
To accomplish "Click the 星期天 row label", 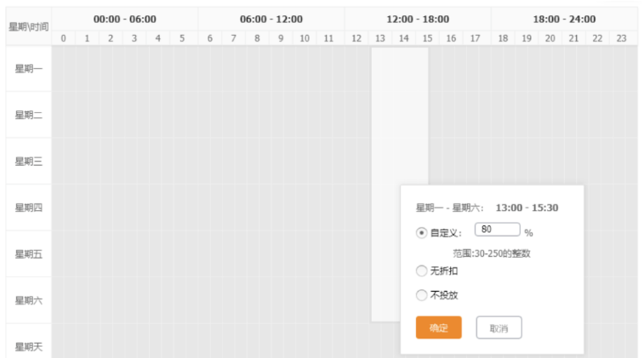I will tap(29, 346).
